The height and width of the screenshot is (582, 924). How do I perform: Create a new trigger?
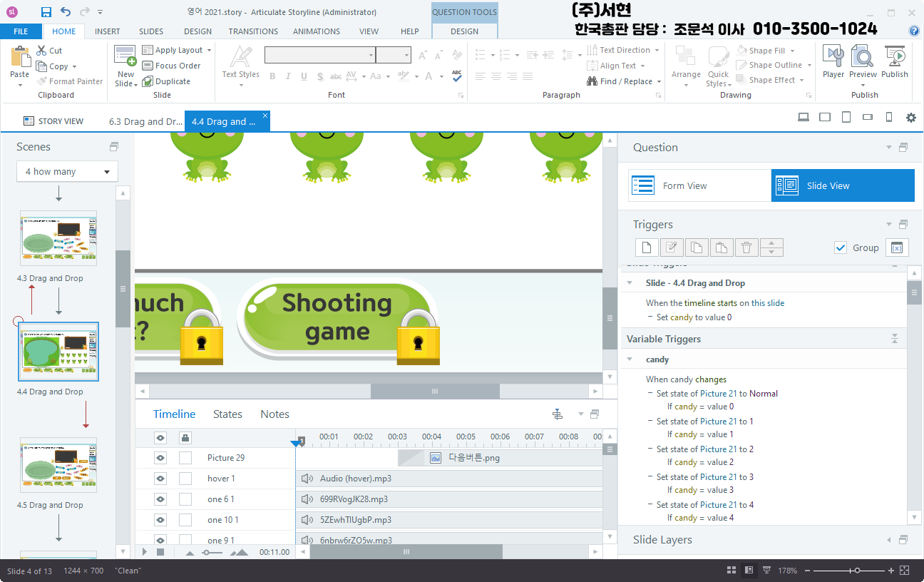point(647,247)
